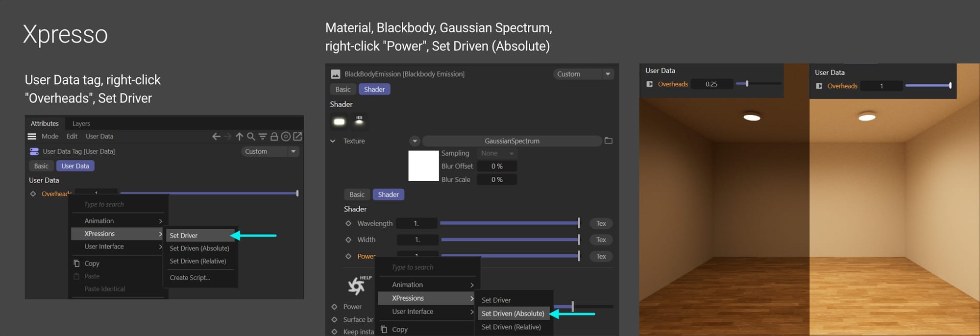Click the Blur Scale 0 % field

coord(497,180)
